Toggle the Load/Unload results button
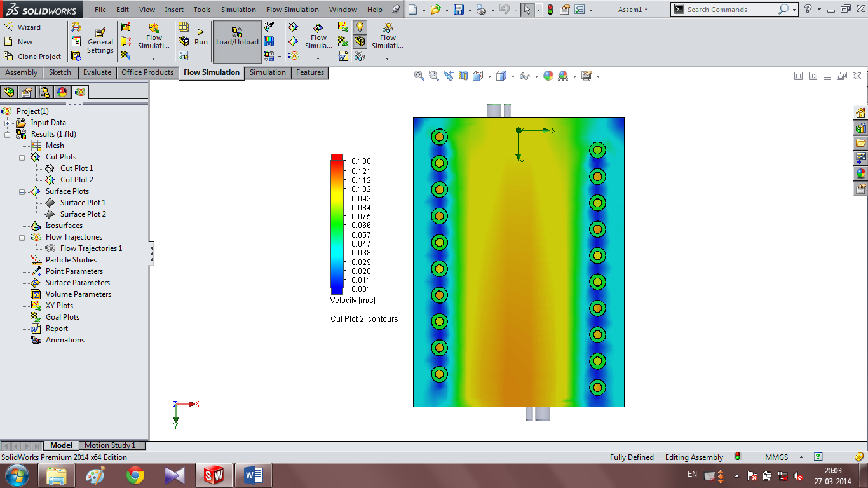 point(237,41)
